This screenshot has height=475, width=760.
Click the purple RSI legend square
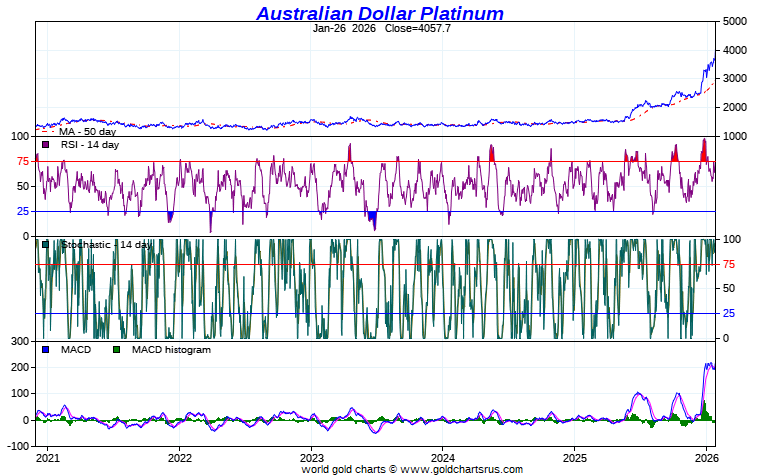(x=46, y=144)
